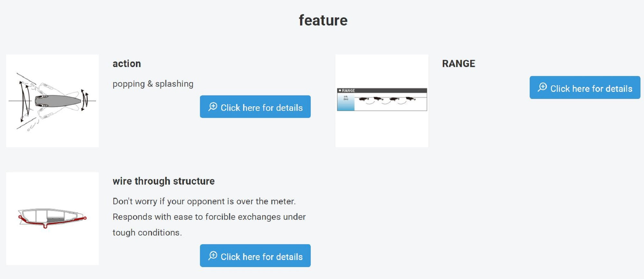Click the RANGE depth chart thumbnail
Viewport: 644px width, 279px height.
click(x=382, y=101)
